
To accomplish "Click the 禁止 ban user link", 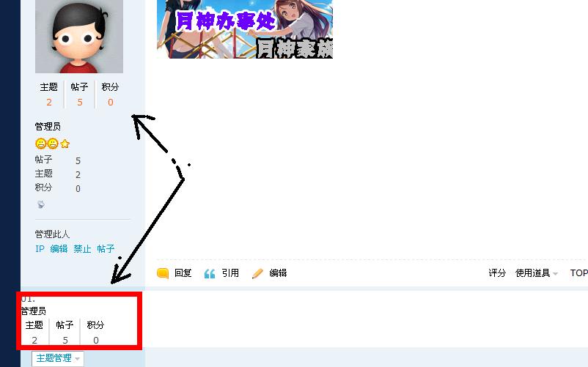I will point(82,248).
